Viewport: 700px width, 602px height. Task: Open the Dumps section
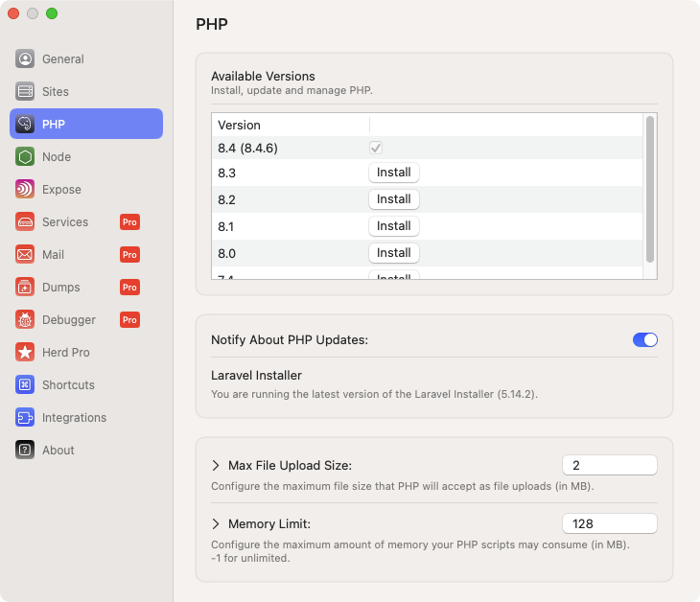point(60,287)
